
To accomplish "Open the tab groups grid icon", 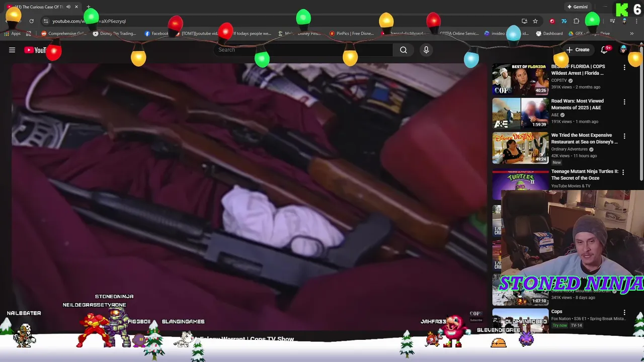I will pyautogui.click(x=29, y=34).
